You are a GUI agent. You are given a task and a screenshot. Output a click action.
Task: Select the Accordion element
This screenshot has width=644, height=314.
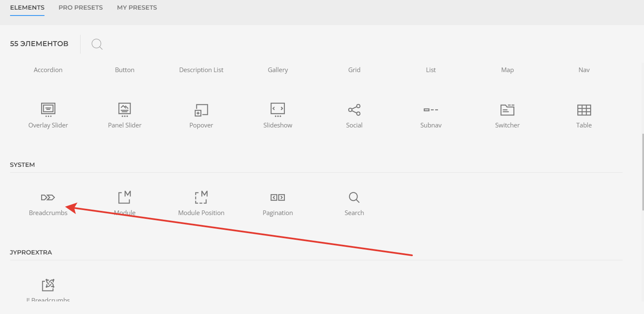(48, 70)
